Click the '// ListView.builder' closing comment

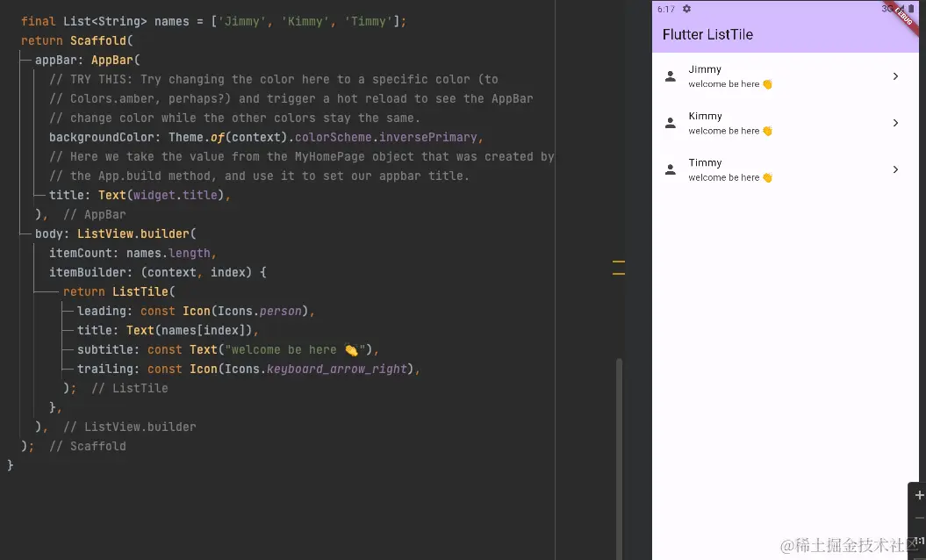(129, 427)
